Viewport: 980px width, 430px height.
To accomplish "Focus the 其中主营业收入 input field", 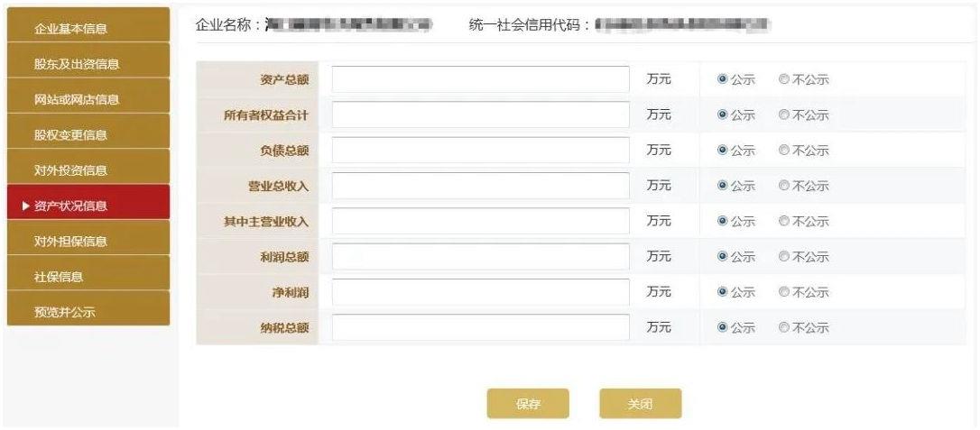I will coord(480,221).
